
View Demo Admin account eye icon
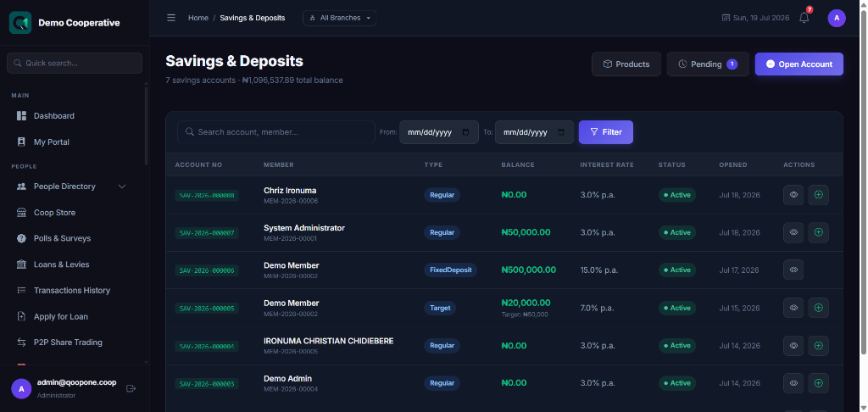point(793,383)
